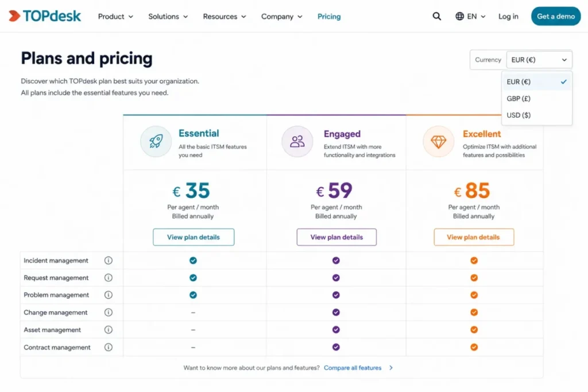Click the Engaged plan title
Screen dimensions: 588x392
(x=342, y=134)
